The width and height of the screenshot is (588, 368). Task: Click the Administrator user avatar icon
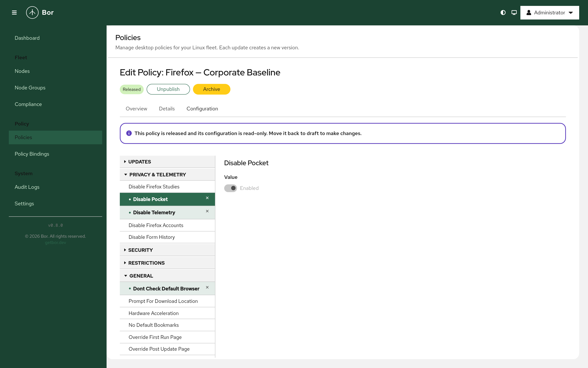[x=528, y=12]
